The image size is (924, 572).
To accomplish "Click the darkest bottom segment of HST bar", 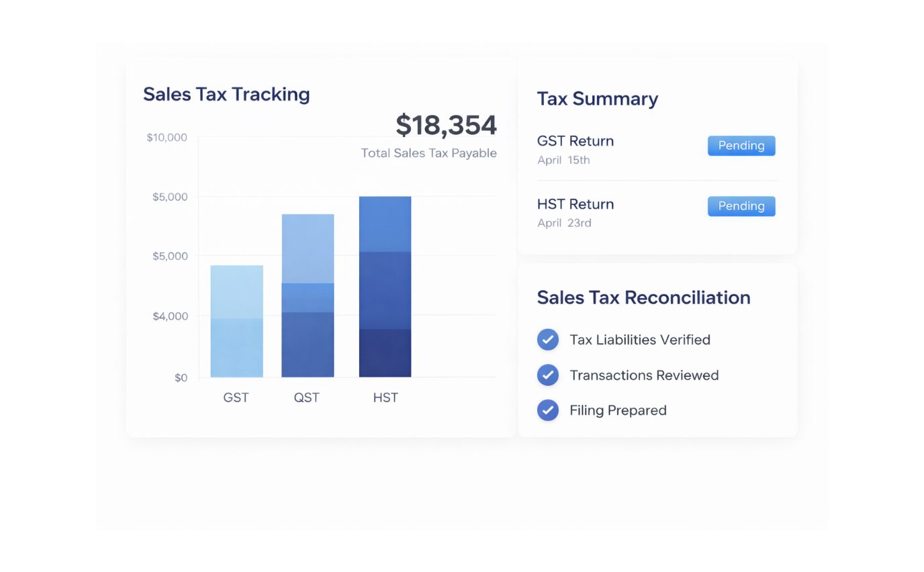I will 385,353.
